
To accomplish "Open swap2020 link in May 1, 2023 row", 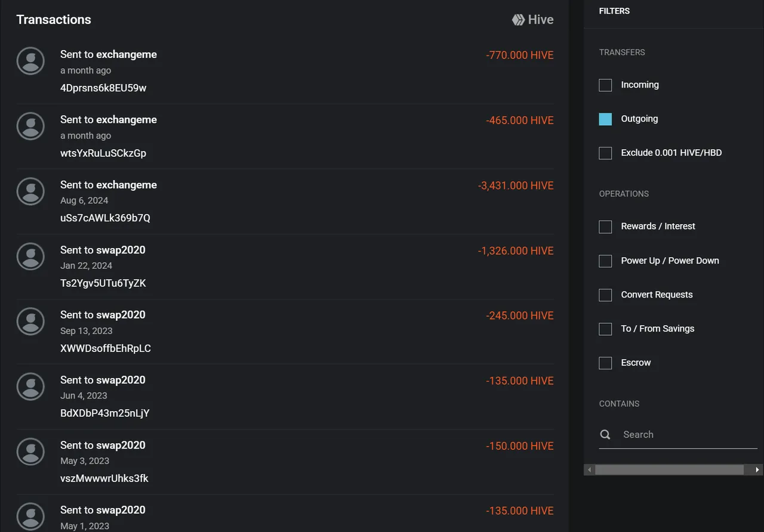I will (121, 510).
